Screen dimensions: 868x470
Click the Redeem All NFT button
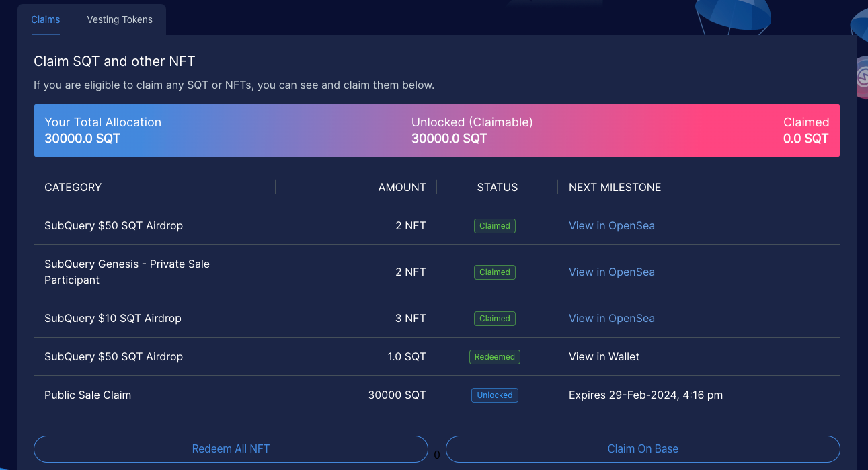coord(231,448)
